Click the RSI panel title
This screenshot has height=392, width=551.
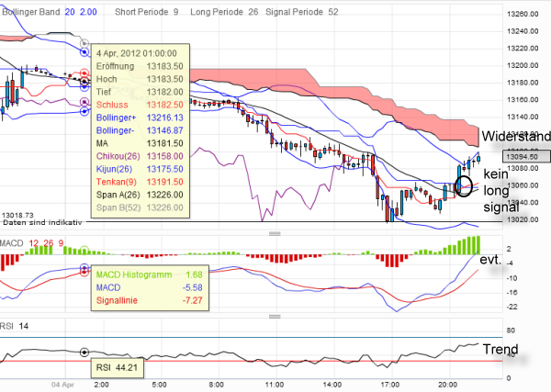pyautogui.click(x=6, y=326)
